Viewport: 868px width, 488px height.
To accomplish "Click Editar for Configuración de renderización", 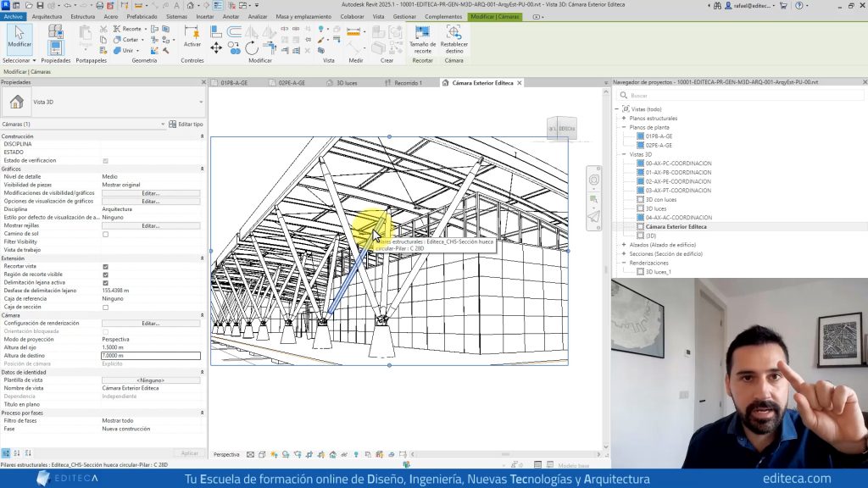I will tap(150, 323).
